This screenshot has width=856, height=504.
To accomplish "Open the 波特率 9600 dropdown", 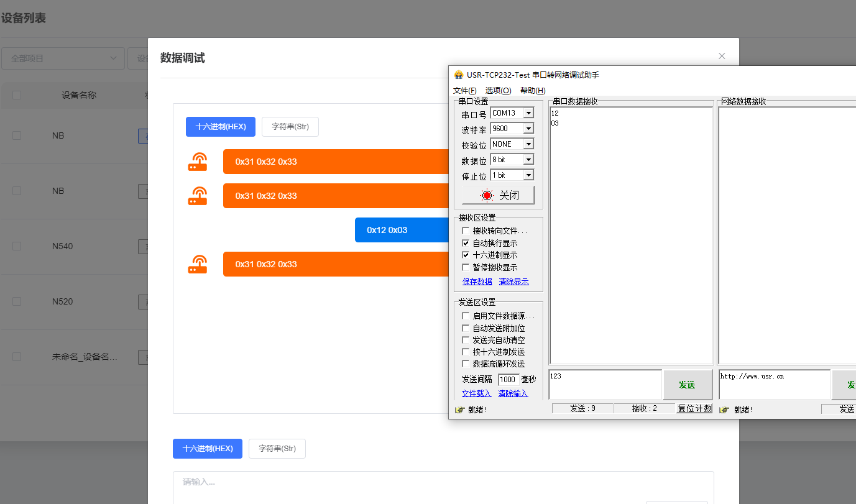I will (528, 129).
